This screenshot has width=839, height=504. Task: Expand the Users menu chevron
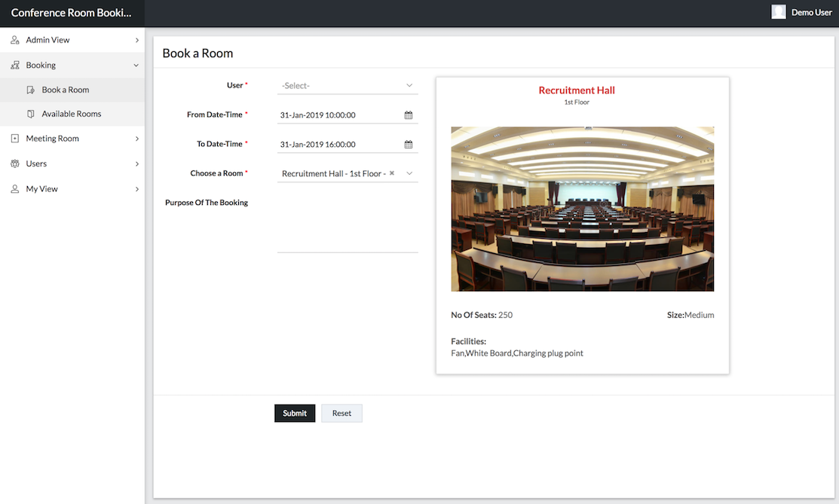(x=137, y=163)
